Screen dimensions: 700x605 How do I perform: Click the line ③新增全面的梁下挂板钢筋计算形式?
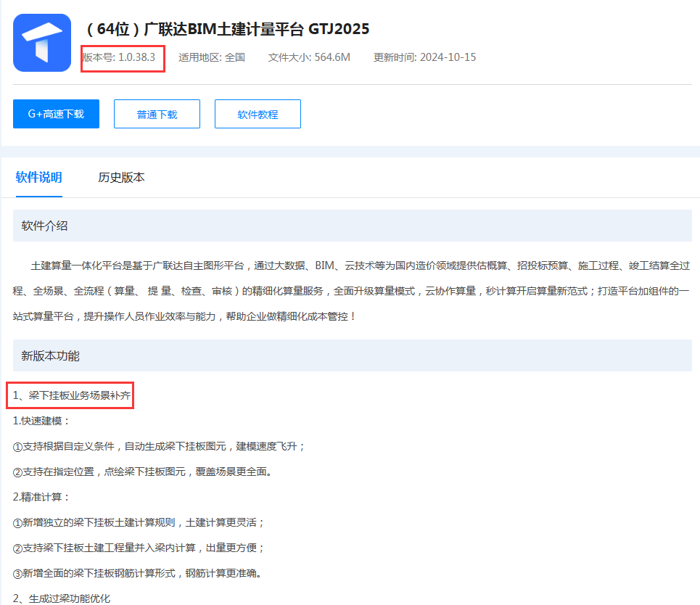pyautogui.click(x=137, y=573)
